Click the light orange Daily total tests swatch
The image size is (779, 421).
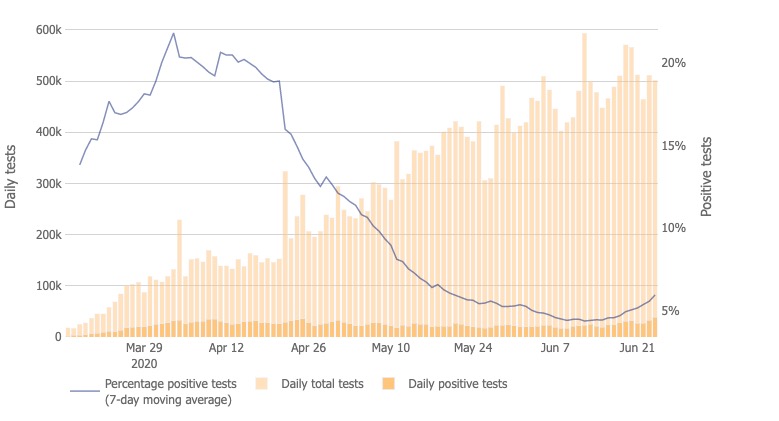coord(262,384)
